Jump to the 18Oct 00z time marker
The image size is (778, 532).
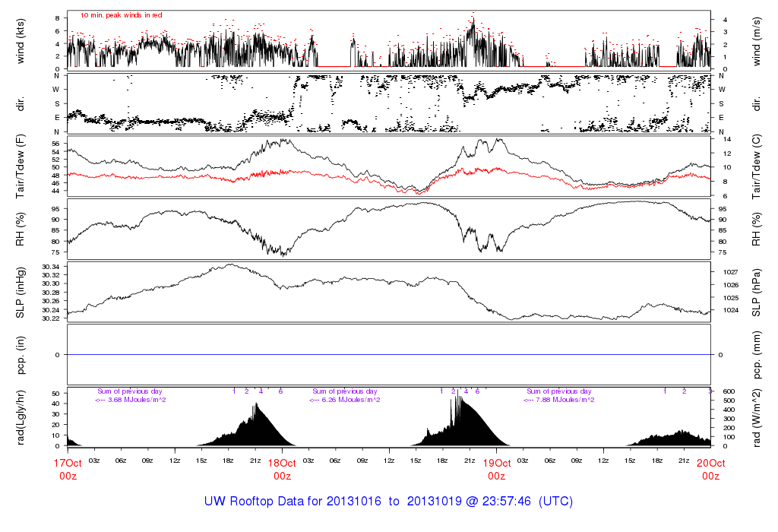click(x=282, y=468)
